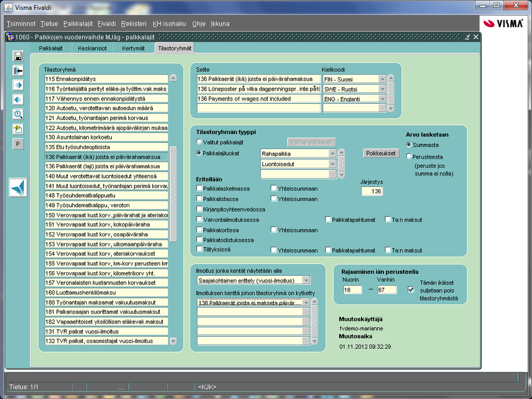The image size is (532, 399).
Task: Open Saajakohtainen erittely report dropdown
Action: [x=306, y=280]
